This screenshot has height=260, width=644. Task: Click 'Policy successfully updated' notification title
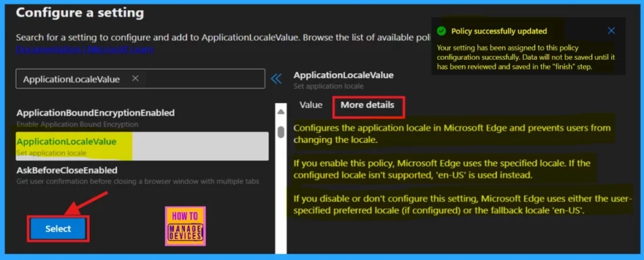pos(499,31)
